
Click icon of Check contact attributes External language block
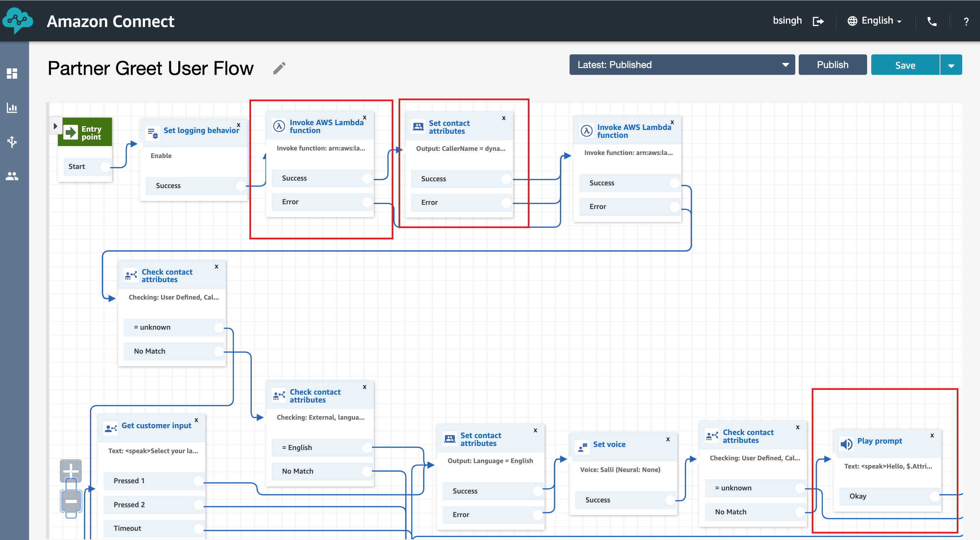(279, 395)
